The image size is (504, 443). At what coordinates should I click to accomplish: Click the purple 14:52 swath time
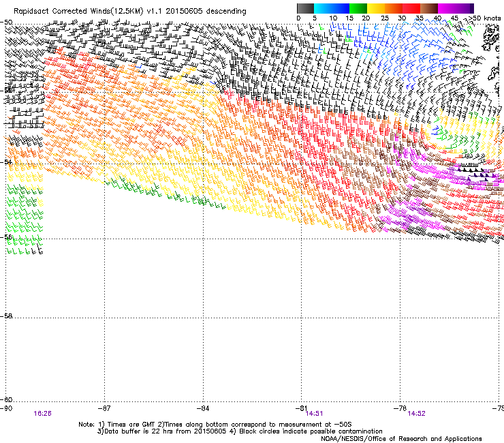tap(416, 414)
